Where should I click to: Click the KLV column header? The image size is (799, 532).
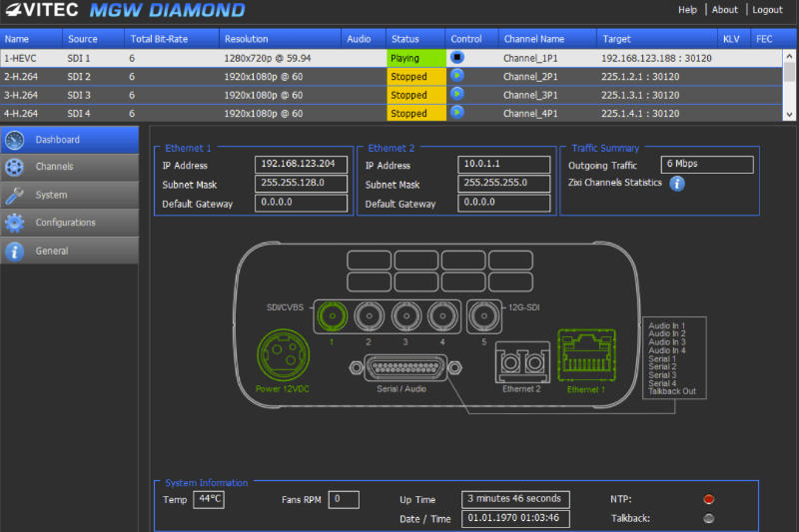click(734, 39)
